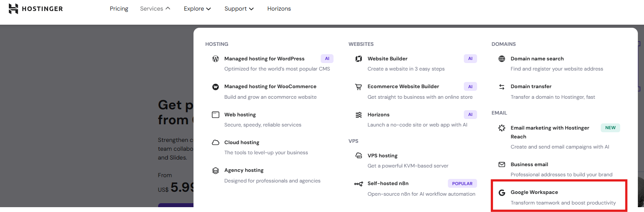Click "Find and register your website address"
The width and height of the screenshot is (644, 212).
pyautogui.click(x=557, y=69)
